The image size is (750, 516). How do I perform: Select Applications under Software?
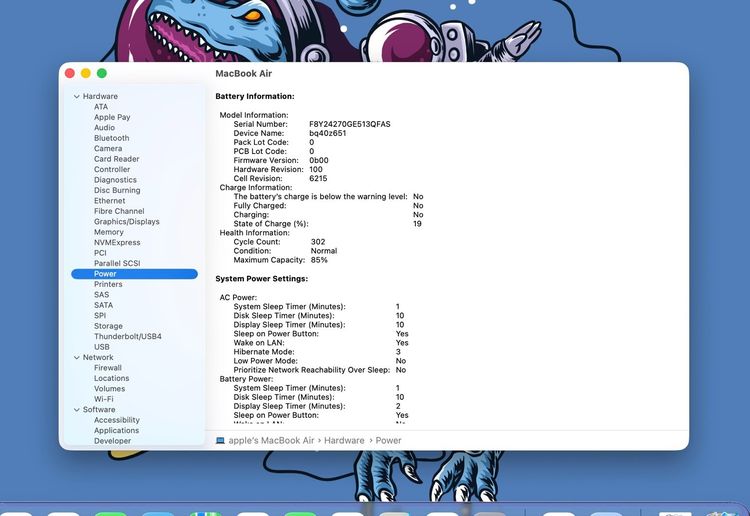(117, 430)
